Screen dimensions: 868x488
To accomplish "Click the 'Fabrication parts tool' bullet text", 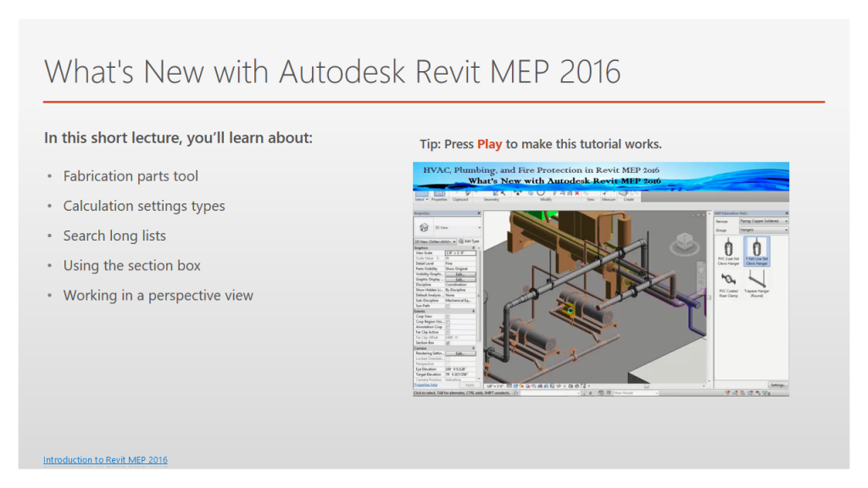I will point(131,176).
